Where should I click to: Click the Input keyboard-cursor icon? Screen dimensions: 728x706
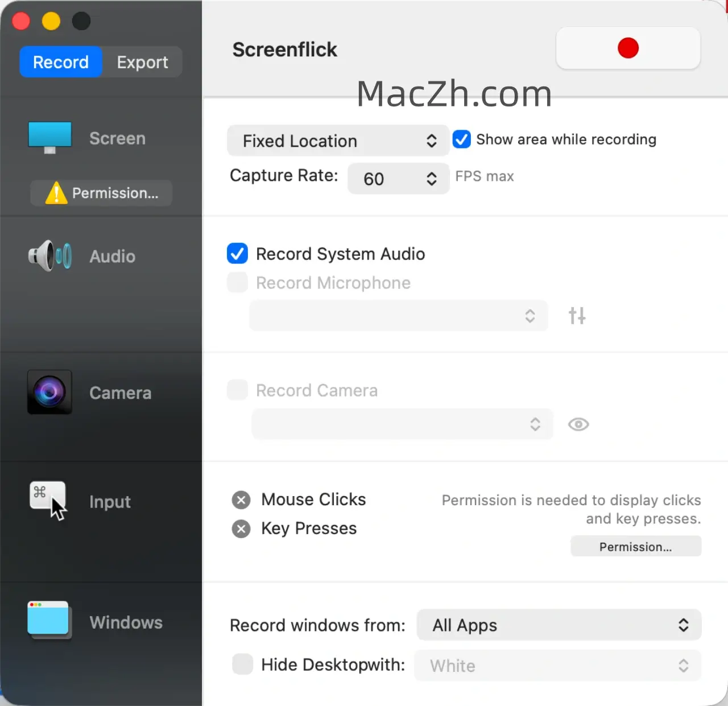tap(48, 501)
